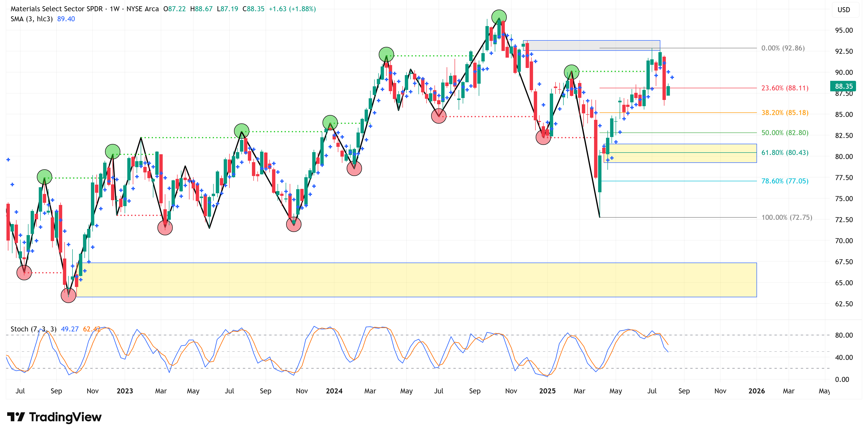
Task: Click the Materials Select Sector SPDR symbol title
Action: click(x=57, y=9)
